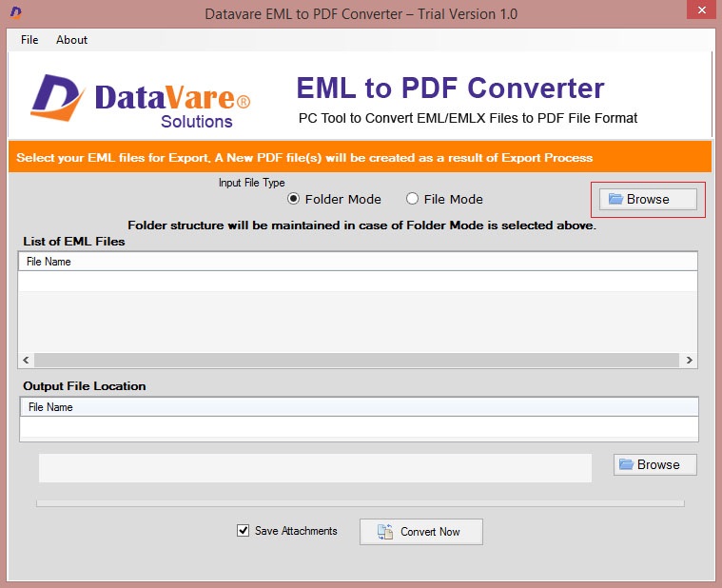Image resolution: width=722 pixels, height=588 pixels.
Task: Open the File menu
Action: (x=29, y=40)
